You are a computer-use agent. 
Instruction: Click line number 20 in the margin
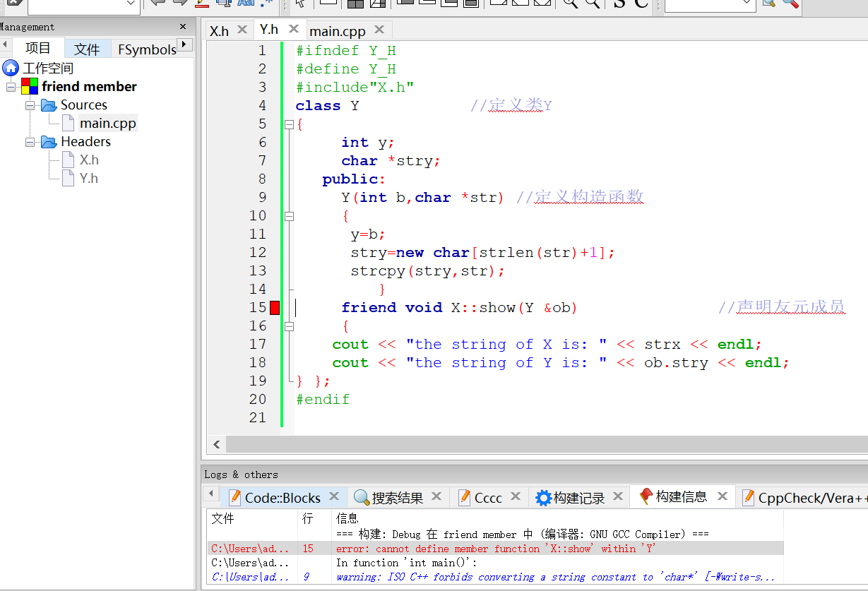coord(258,400)
